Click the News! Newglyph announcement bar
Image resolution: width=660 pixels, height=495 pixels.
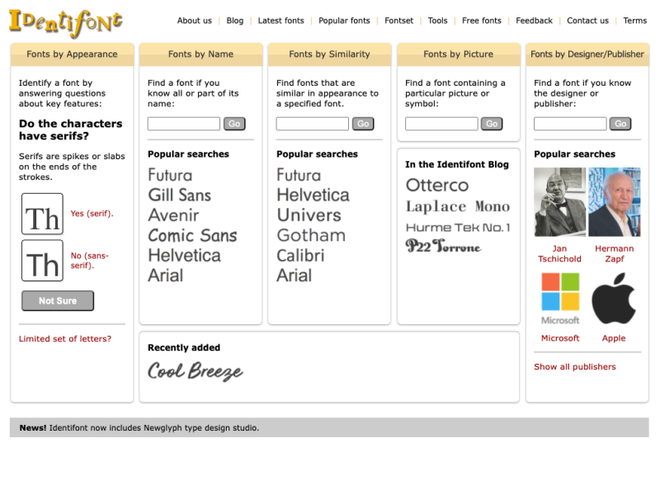(x=329, y=428)
